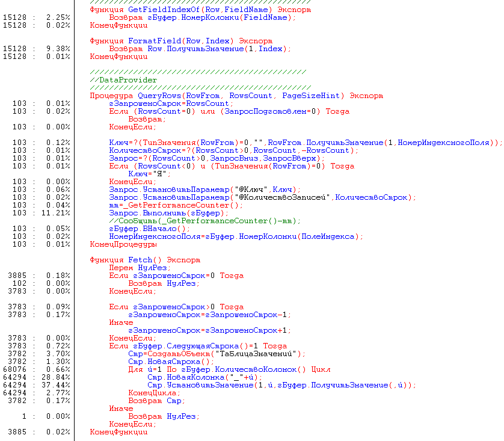Click the 37.44% profiler percentage
This screenshot has height=441, width=504.
[58, 385]
